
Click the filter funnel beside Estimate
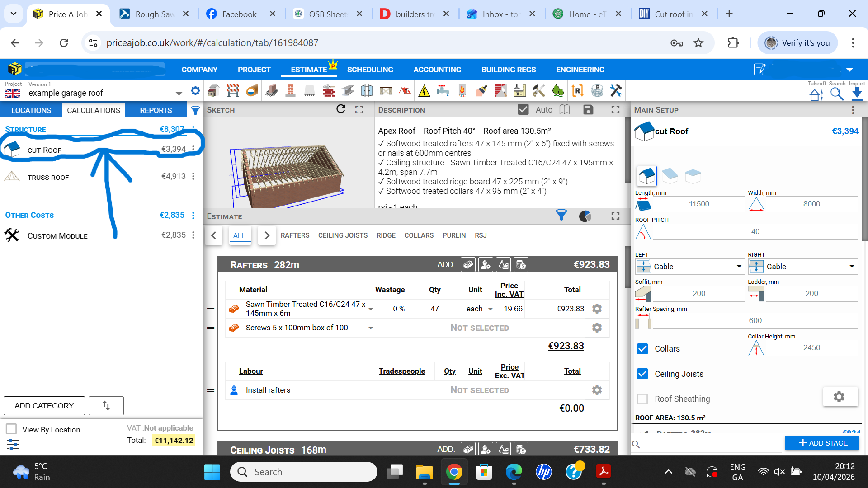pyautogui.click(x=561, y=216)
